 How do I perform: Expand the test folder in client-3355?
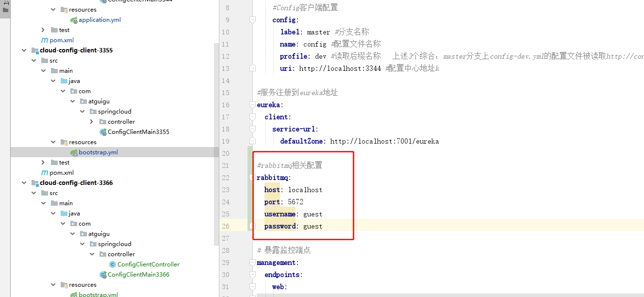43,163
